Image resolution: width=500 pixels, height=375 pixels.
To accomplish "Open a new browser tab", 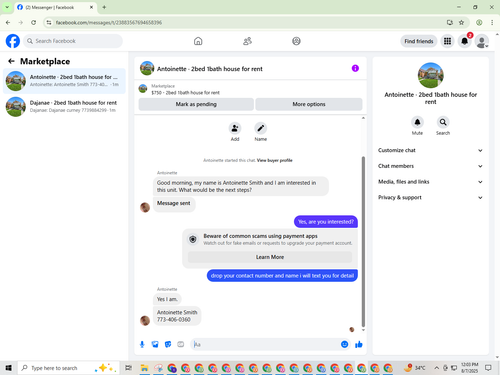I will (104, 7).
